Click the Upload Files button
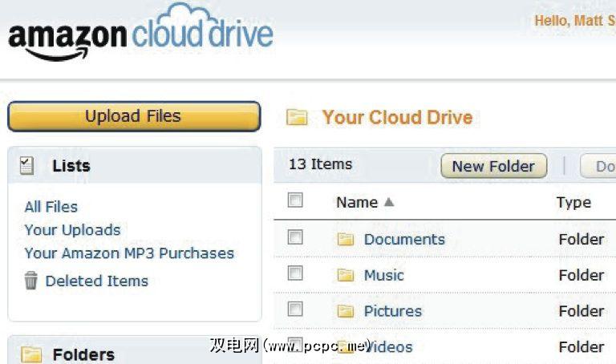Viewport: 616px width, 364px height. point(134,116)
